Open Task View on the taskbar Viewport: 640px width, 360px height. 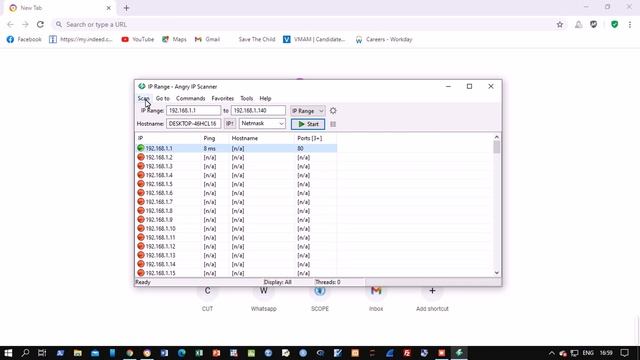click(x=42, y=353)
